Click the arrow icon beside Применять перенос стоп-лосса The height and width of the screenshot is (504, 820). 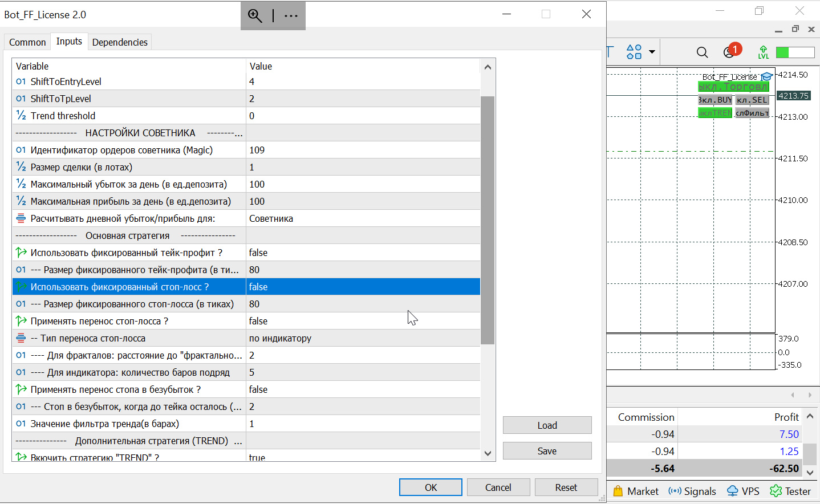coord(21,321)
